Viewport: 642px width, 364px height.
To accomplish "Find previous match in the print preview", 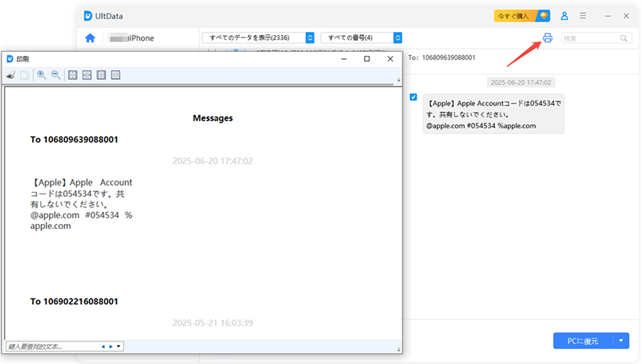I will pyautogui.click(x=103, y=346).
